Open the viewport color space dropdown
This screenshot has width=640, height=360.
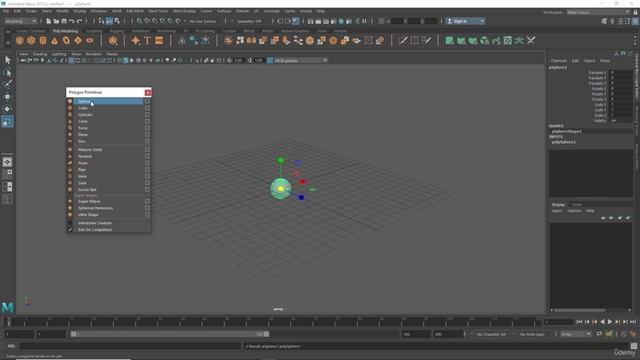tap(301, 60)
